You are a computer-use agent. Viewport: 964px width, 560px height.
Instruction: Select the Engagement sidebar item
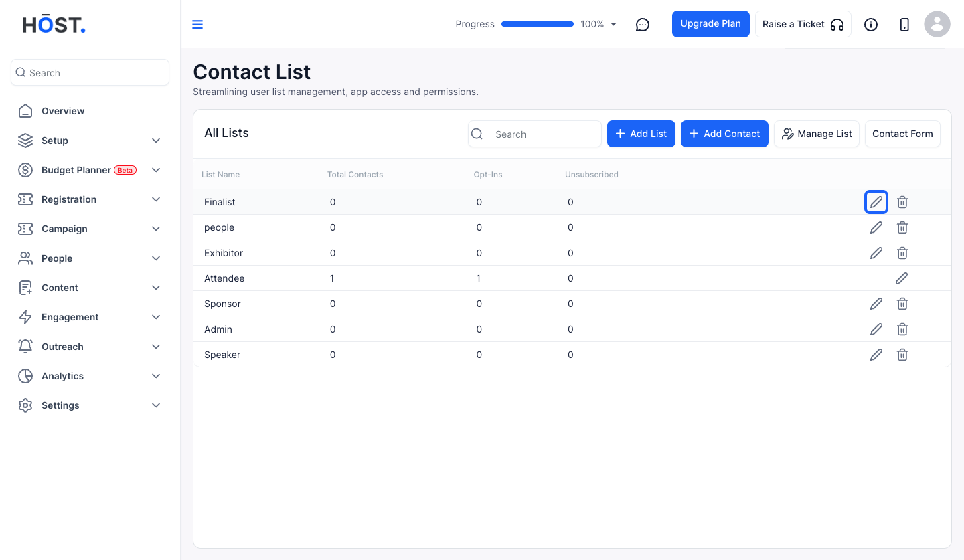90,317
